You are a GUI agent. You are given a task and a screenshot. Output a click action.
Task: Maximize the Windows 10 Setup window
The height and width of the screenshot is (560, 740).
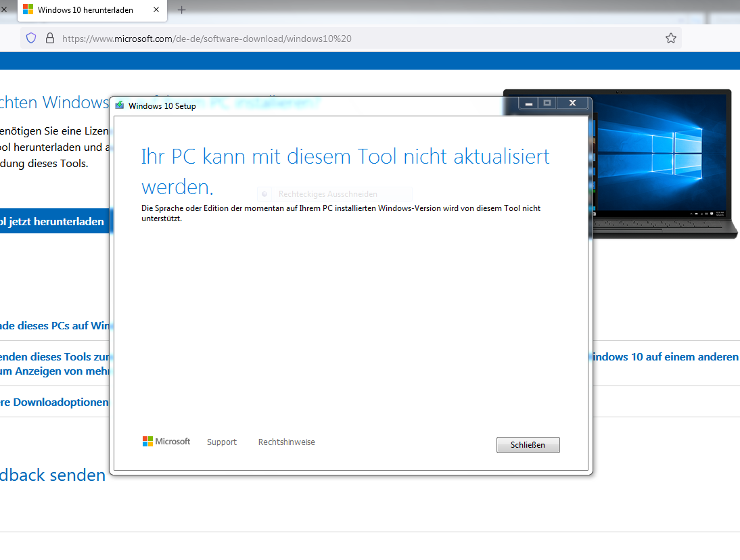click(547, 103)
